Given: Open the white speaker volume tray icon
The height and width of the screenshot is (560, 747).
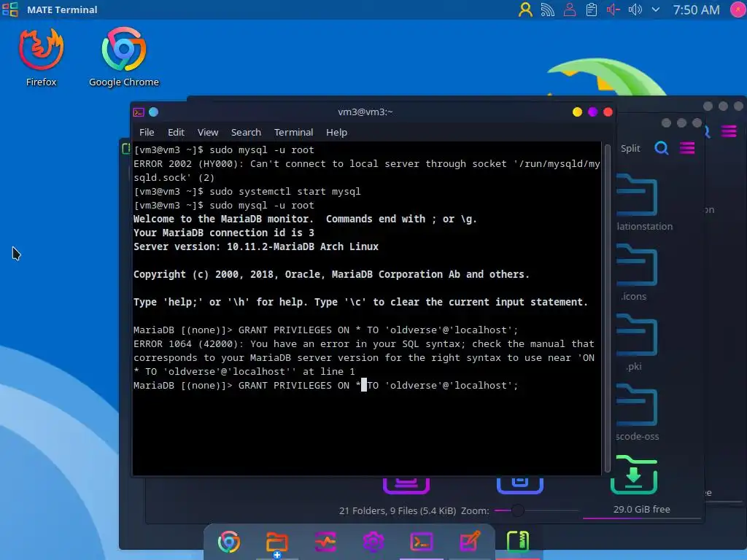Looking at the screenshot, I should [x=635, y=9].
